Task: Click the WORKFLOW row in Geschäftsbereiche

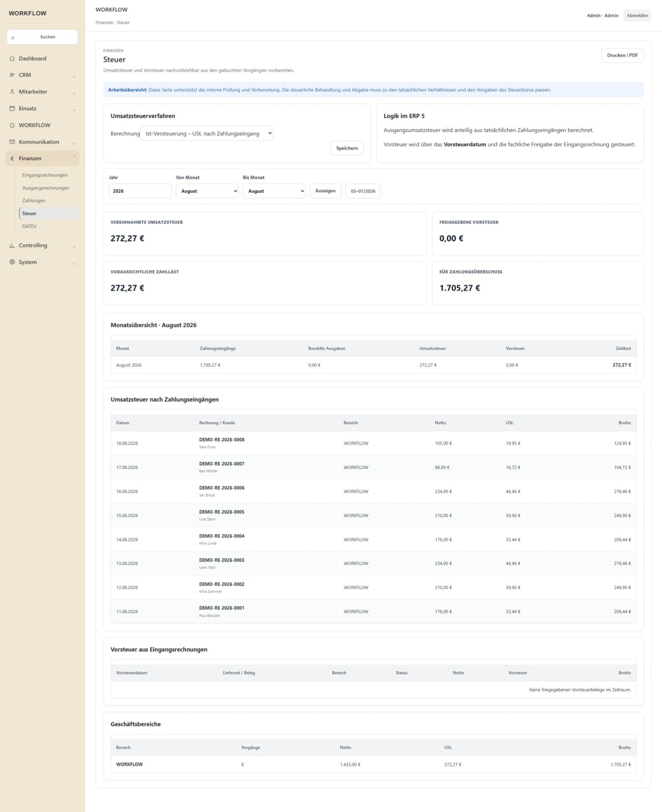Action: 373,764
